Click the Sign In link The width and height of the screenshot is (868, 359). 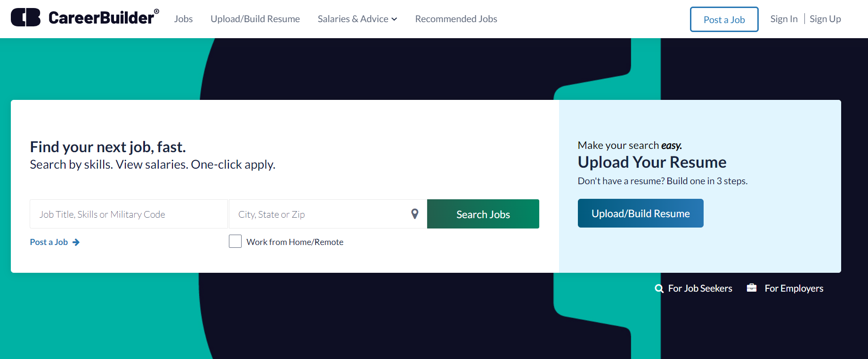tap(784, 19)
